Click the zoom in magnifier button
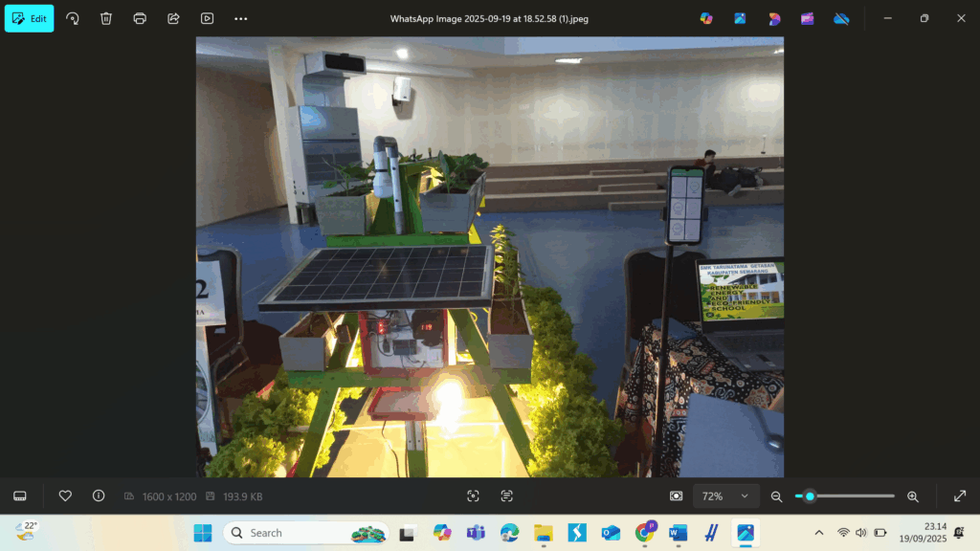The image size is (980, 551). tap(912, 496)
